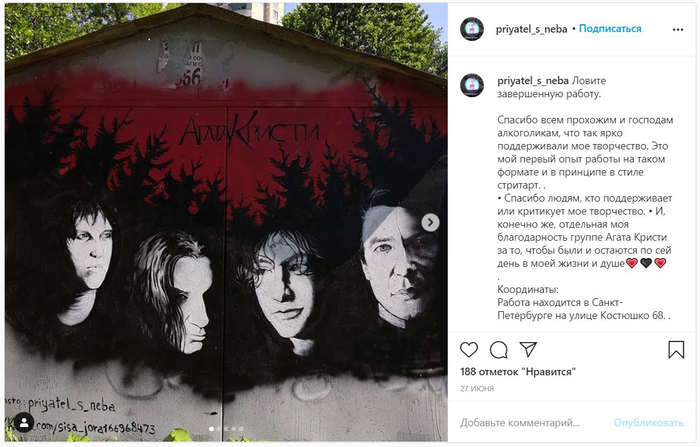Focus the Добавьте комментарий input field
700x447 pixels.
(531, 422)
